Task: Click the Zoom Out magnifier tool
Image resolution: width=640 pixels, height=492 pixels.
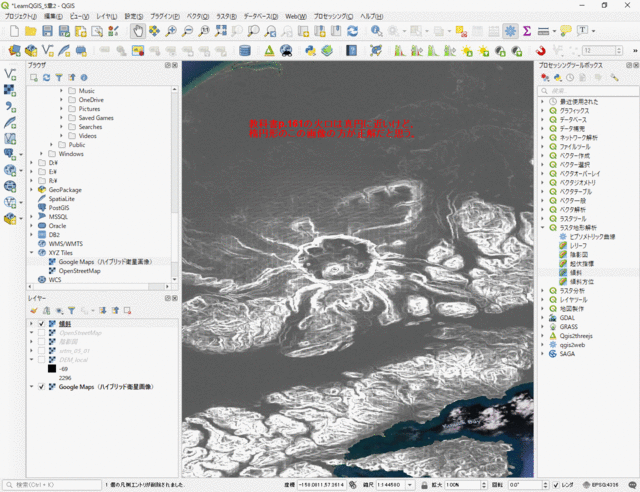Action: [187, 31]
